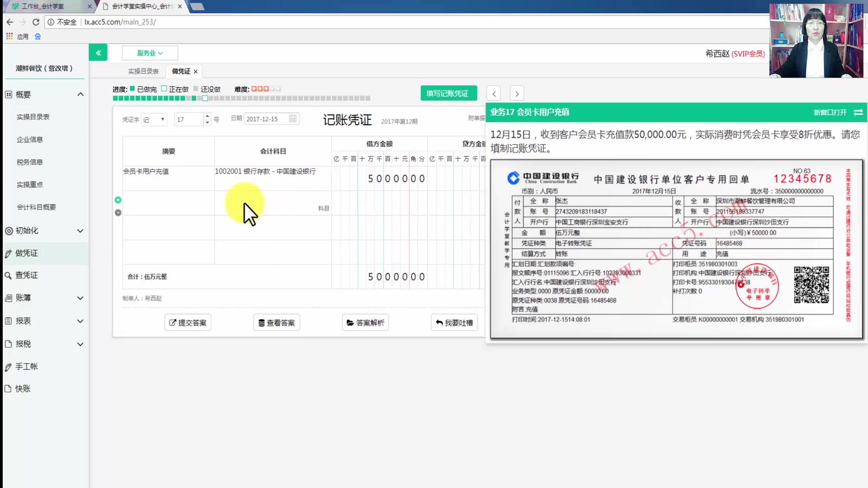Viewport: 868px width, 488px height.
Task: Close the 做凭证 tab
Action: (x=196, y=71)
